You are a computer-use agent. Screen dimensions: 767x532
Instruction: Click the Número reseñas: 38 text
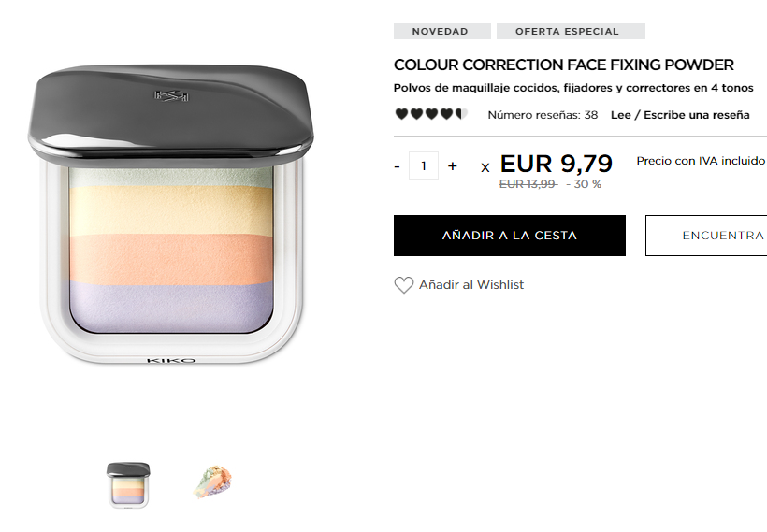click(x=543, y=115)
